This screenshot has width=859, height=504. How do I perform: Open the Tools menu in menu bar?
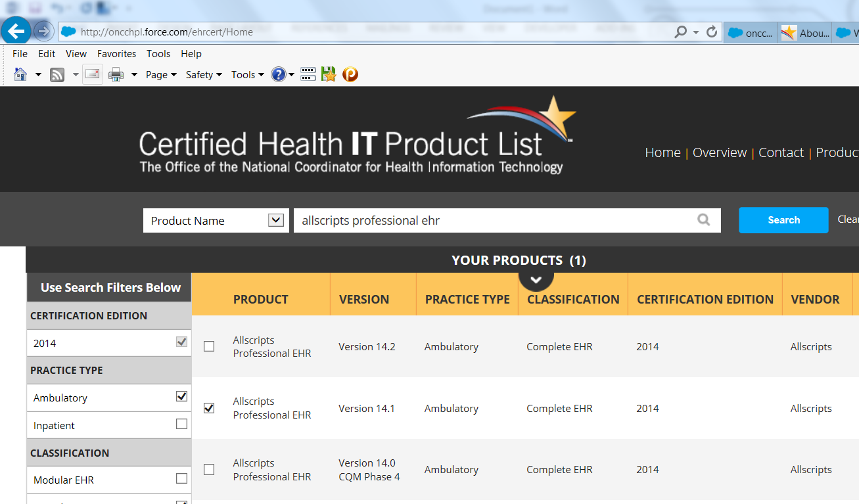tap(158, 54)
